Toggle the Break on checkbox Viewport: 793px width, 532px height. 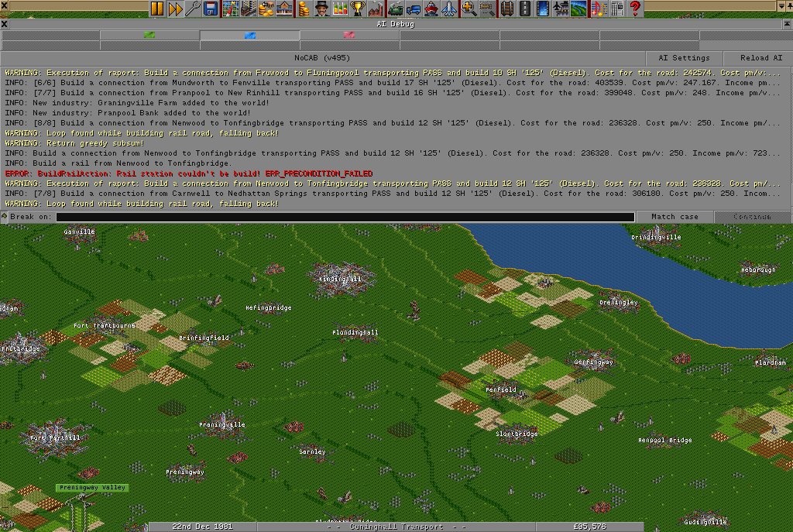pyautogui.click(x=4, y=217)
